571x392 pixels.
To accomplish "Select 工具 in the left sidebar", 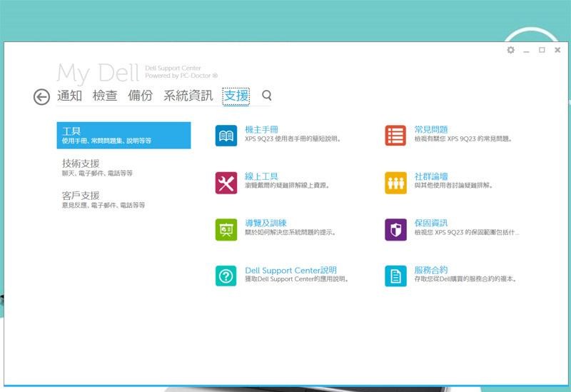I will (x=123, y=135).
